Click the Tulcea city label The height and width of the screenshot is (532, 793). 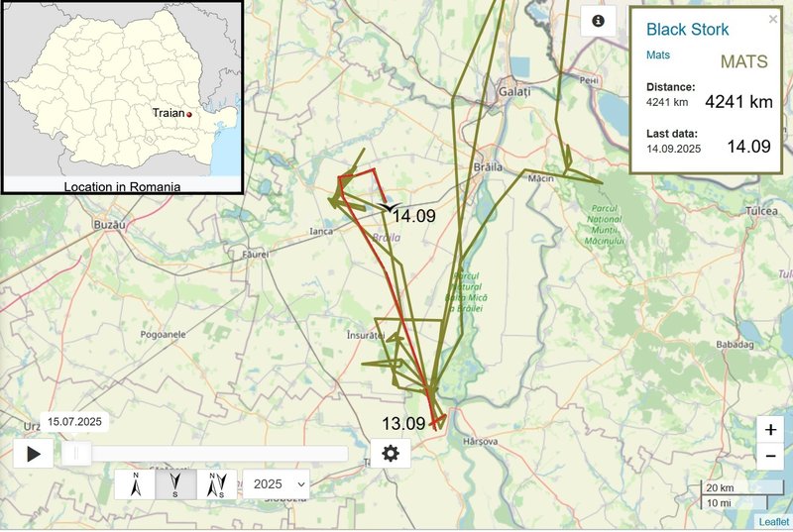pyautogui.click(x=761, y=211)
